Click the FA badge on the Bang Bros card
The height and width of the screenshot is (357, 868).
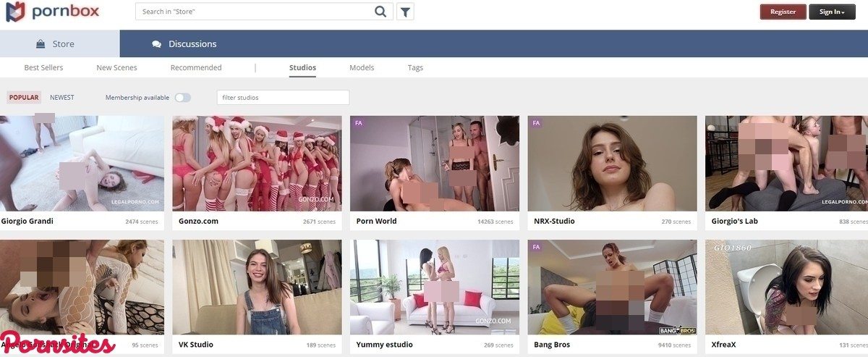(x=536, y=247)
